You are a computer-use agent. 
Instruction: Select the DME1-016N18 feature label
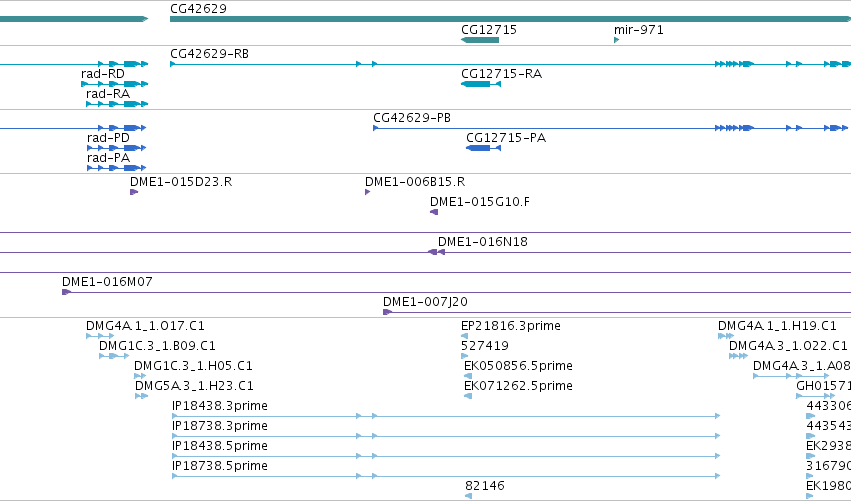tap(483, 242)
